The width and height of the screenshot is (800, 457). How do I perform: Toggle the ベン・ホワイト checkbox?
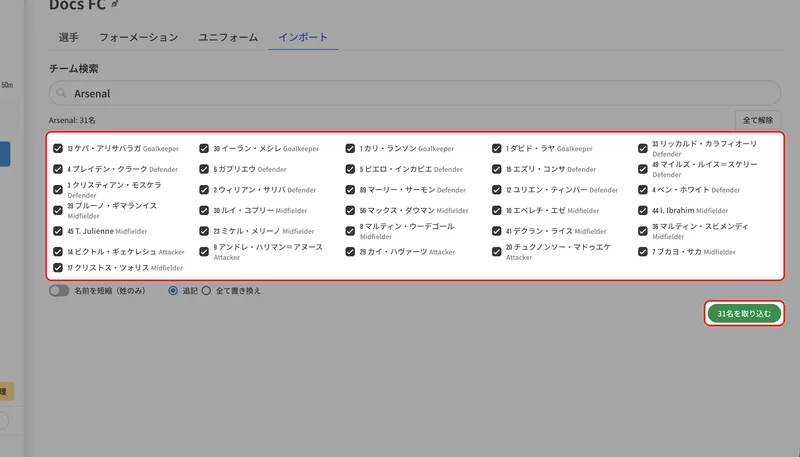coord(643,190)
